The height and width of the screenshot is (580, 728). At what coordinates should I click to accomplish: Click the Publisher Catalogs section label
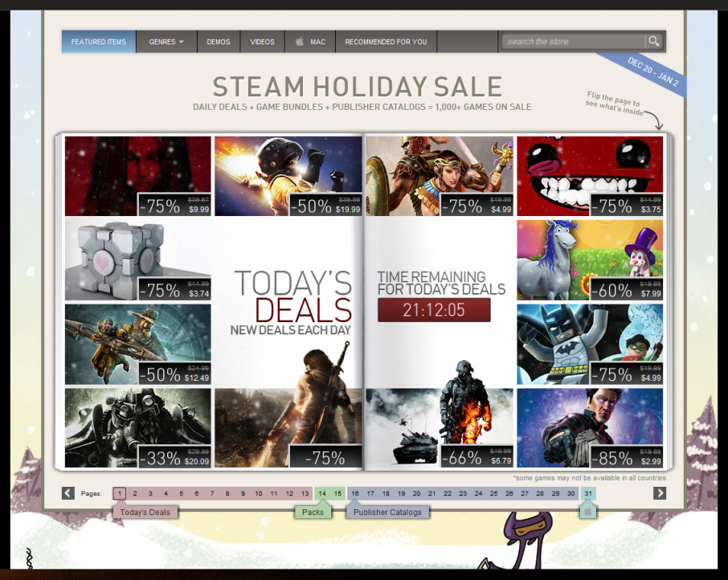click(x=387, y=513)
